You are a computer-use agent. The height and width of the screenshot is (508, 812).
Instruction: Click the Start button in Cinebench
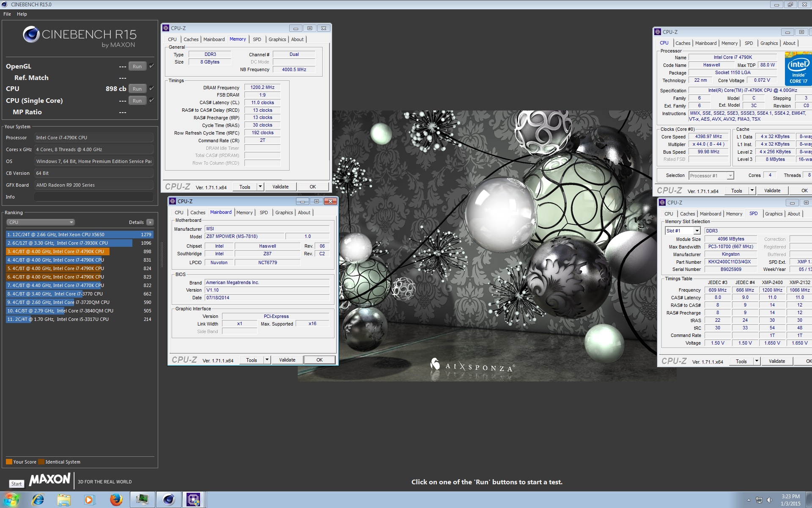(16, 483)
